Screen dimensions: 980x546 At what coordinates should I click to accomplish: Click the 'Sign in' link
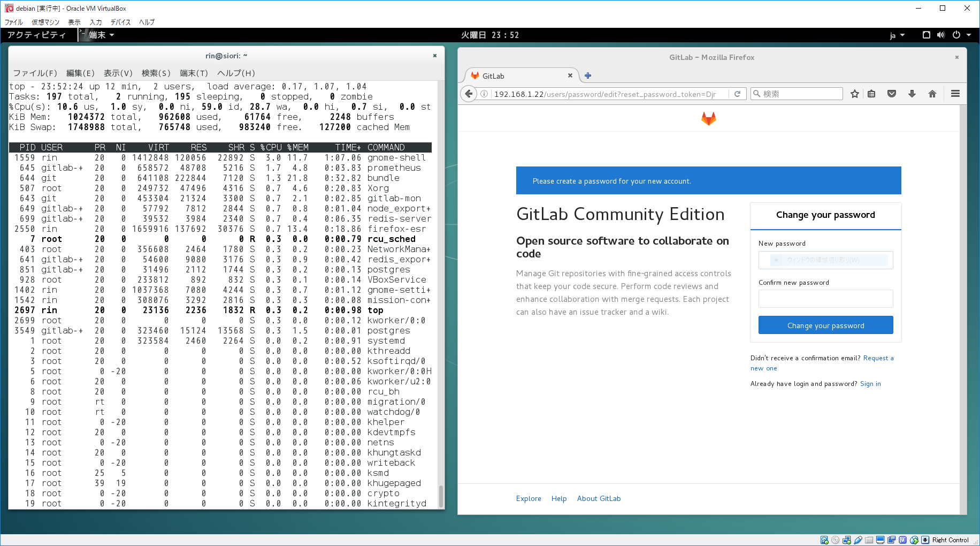tap(870, 384)
